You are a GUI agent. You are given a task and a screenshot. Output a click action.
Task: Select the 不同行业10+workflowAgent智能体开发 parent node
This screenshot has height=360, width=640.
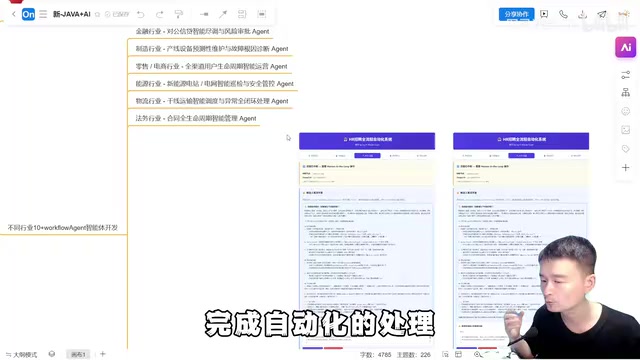coord(62,228)
